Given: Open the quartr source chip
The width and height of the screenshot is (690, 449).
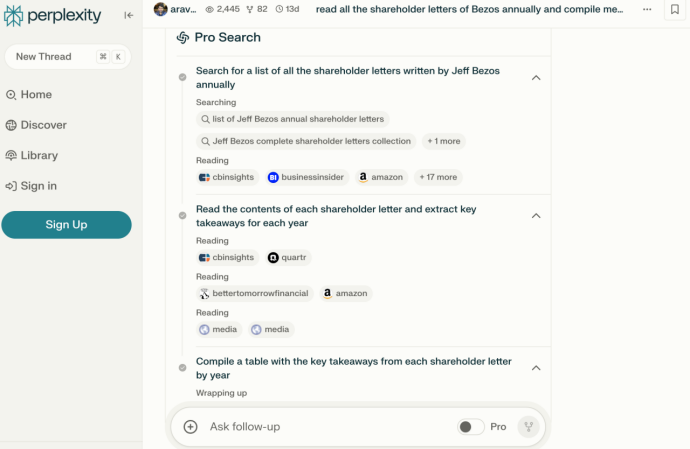Looking at the screenshot, I should point(288,258).
